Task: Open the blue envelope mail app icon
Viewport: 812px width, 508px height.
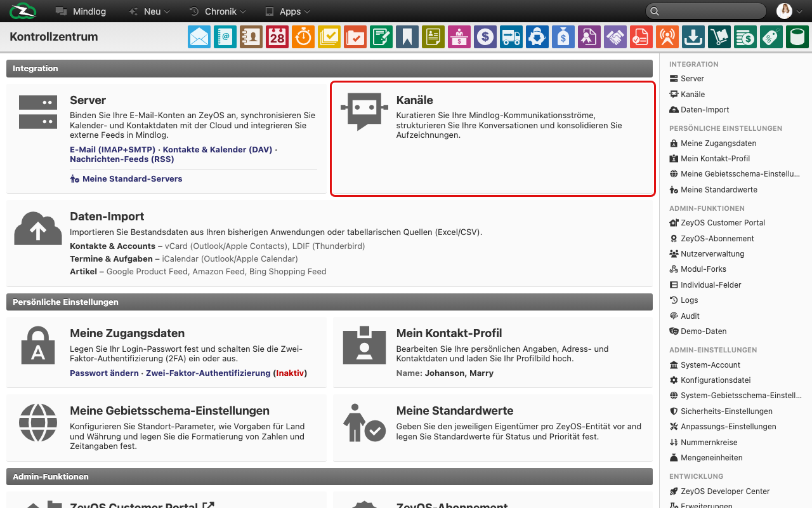Action: [x=199, y=37]
